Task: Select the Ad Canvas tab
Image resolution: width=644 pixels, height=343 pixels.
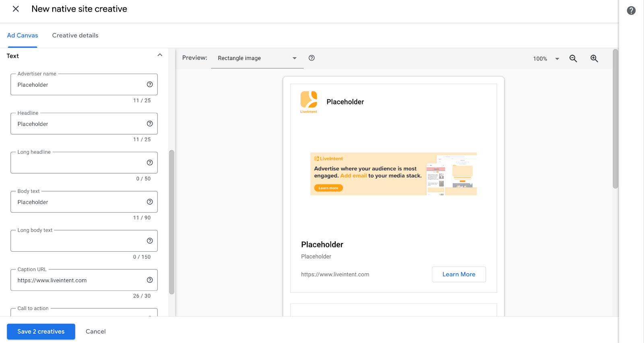Action: pyautogui.click(x=23, y=35)
